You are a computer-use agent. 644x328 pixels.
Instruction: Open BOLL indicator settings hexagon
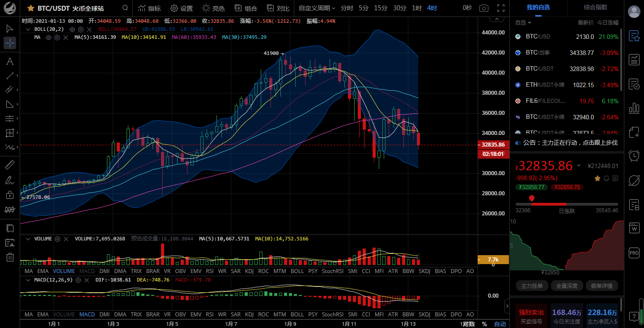pos(80,29)
